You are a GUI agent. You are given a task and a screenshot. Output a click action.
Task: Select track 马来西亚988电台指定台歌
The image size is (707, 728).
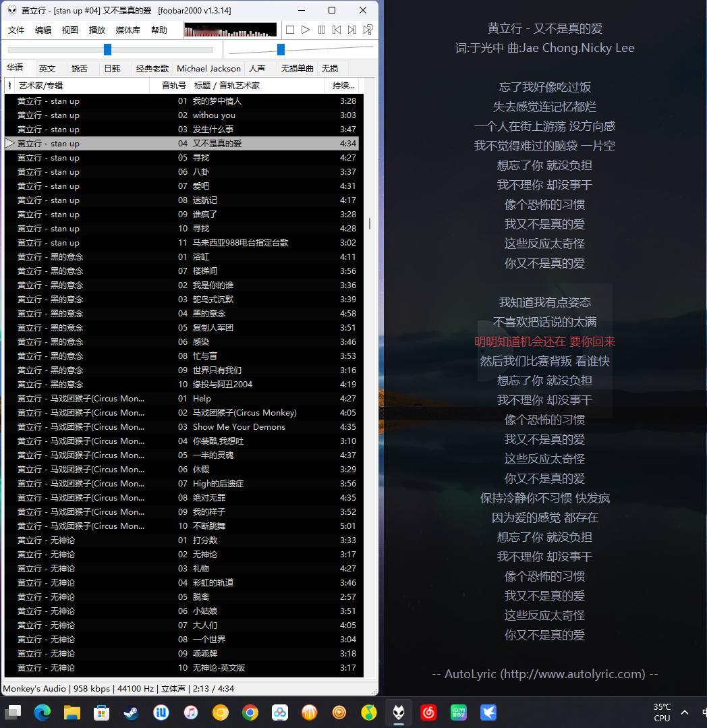181,243
